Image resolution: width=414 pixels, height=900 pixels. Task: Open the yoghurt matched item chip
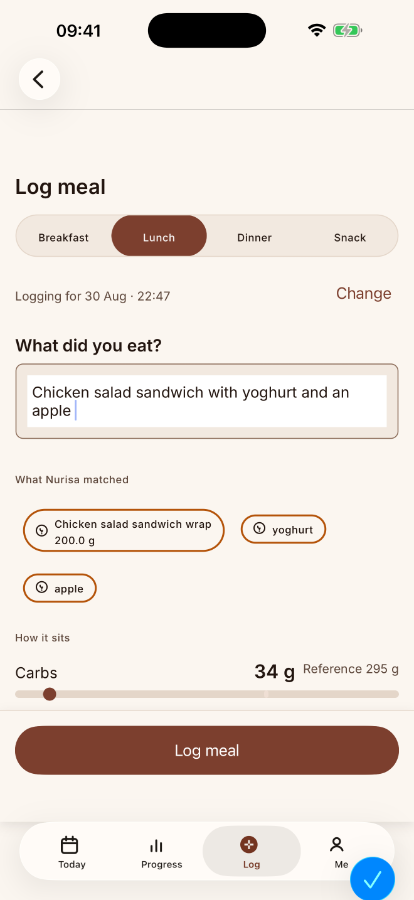coord(283,529)
